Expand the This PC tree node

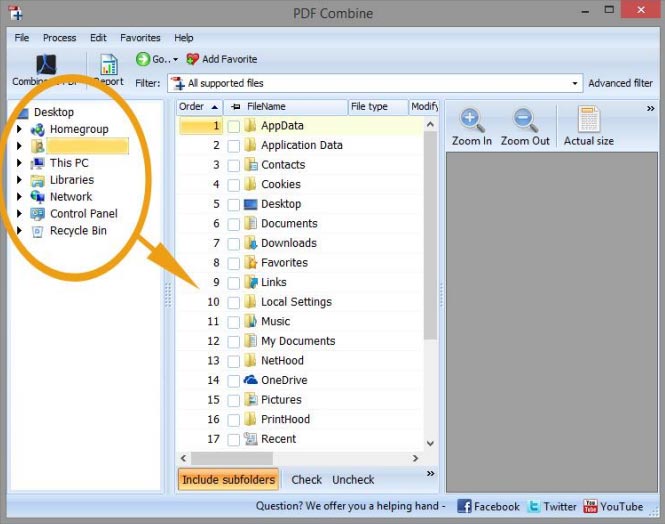(x=19, y=163)
